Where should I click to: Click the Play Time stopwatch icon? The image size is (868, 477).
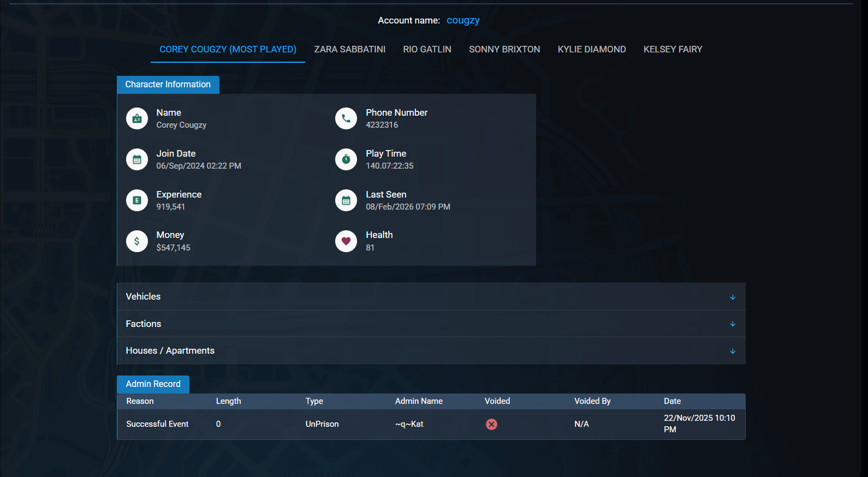coord(346,159)
